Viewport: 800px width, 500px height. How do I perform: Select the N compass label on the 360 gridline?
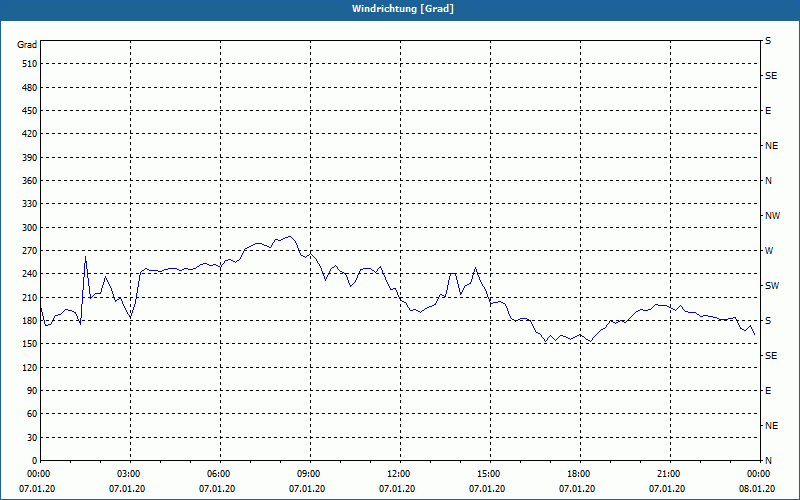coord(768,181)
